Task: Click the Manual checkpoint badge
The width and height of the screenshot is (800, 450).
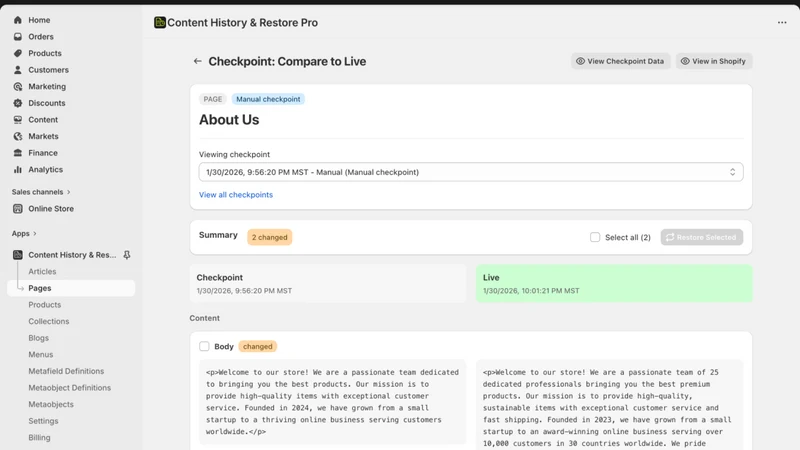Action: [268, 99]
